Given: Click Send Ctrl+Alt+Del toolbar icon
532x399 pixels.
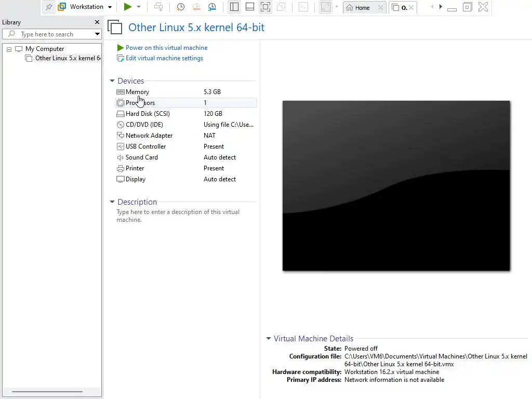Looking at the screenshot, I should (158, 7).
